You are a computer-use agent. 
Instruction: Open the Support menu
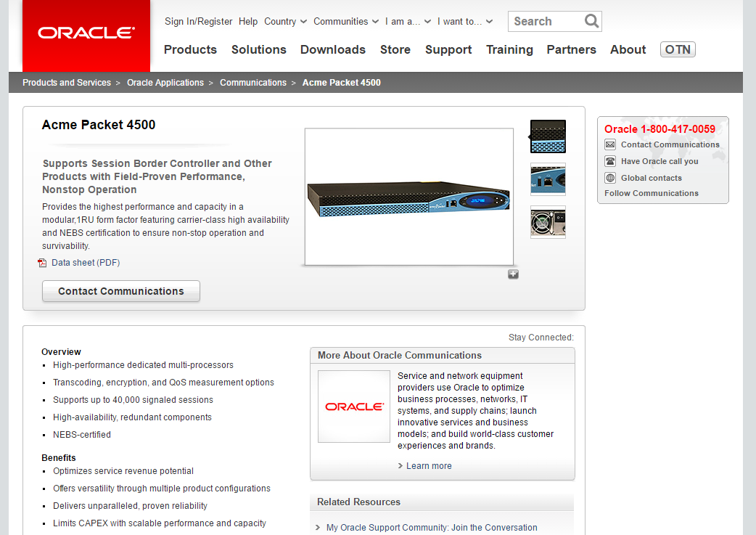(x=448, y=49)
